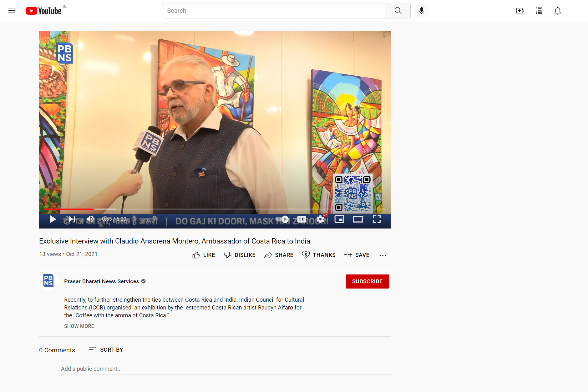
Task: Click SAVE to add to playlist
Action: (357, 255)
